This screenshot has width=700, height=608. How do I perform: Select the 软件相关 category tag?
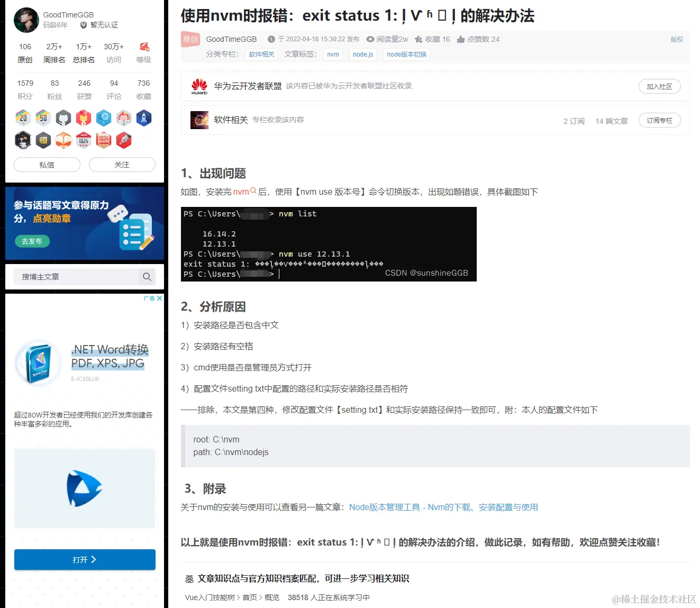click(x=261, y=55)
